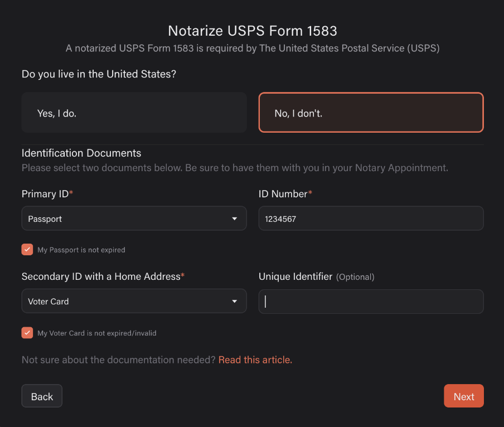Expand the Secondary ID dropdown showing Voter Card
Image resolution: width=504 pixels, height=427 pixels.
click(x=134, y=301)
